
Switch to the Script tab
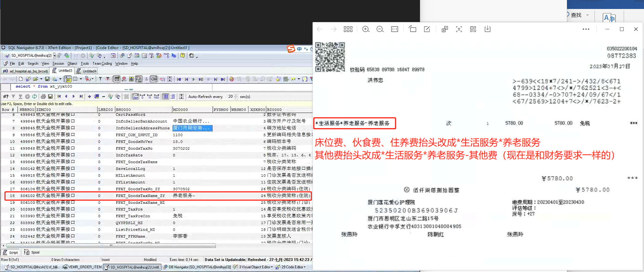11,252
